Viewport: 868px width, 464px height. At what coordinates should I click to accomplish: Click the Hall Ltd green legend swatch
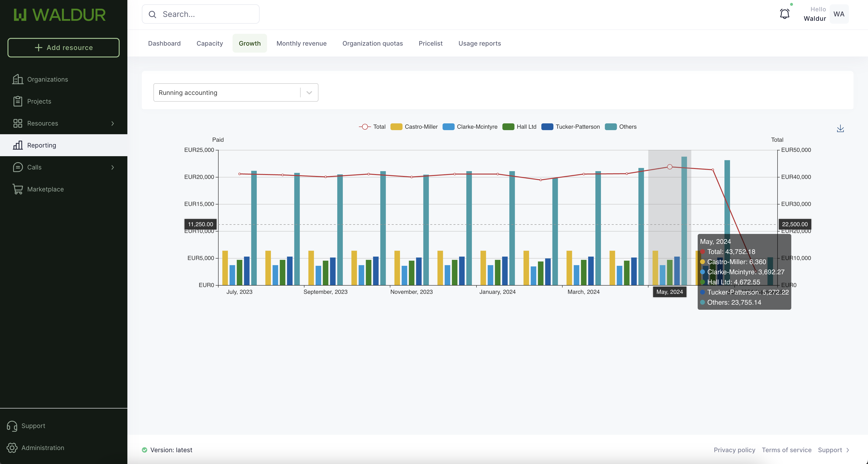pos(508,127)
